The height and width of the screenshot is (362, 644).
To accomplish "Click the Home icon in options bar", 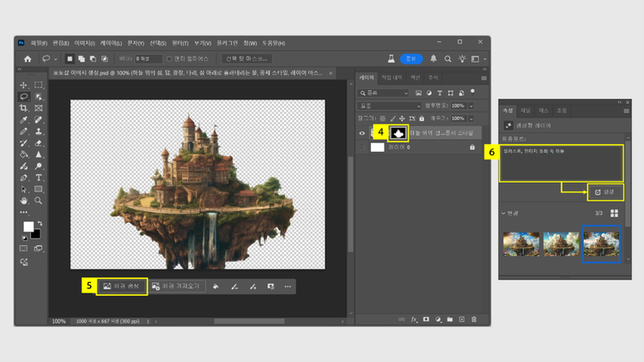I will pos(27,59).
